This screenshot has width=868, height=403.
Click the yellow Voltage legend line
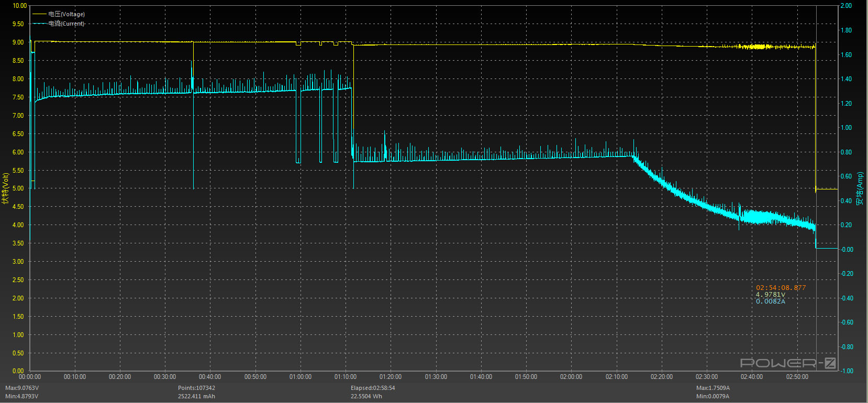[39, 14]
